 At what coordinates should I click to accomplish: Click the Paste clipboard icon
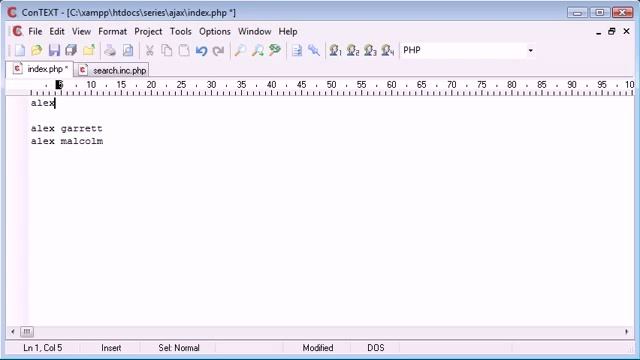(184, 51)
